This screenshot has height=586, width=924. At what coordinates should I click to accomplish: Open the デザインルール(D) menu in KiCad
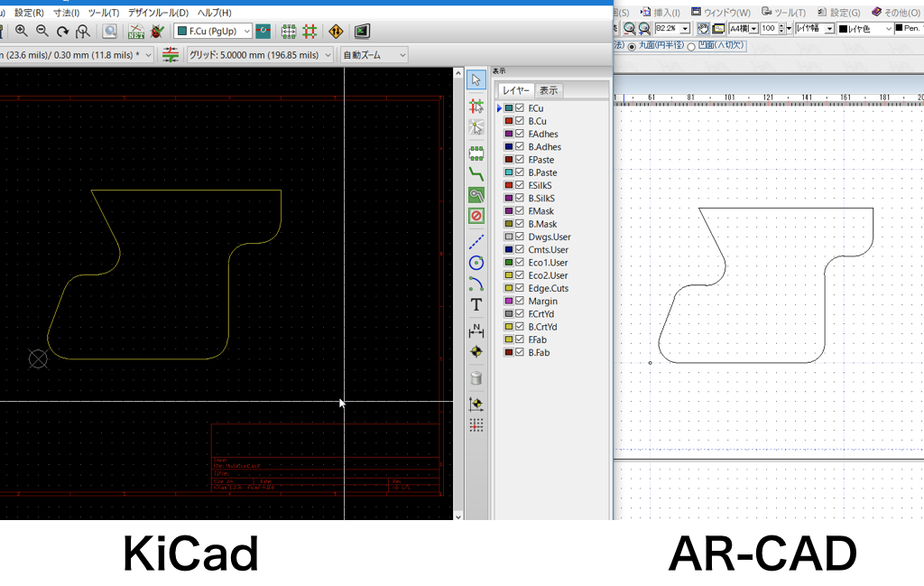pyautogui.click(x=158, y=13)
